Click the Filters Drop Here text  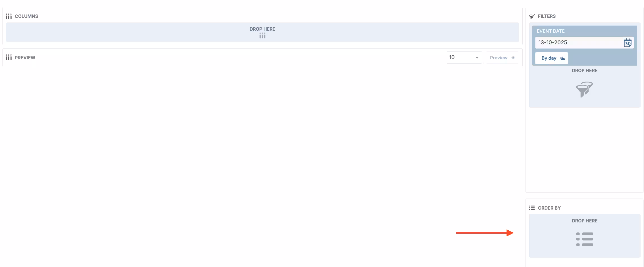(x=584, y=70)
